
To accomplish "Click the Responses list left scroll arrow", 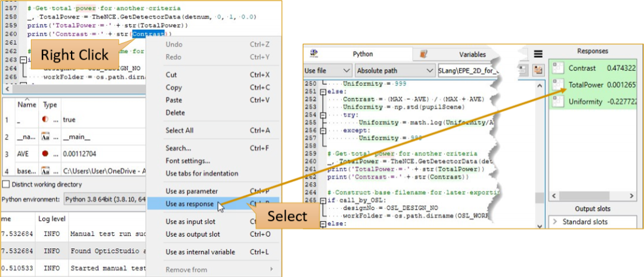I will coord(554,196).
